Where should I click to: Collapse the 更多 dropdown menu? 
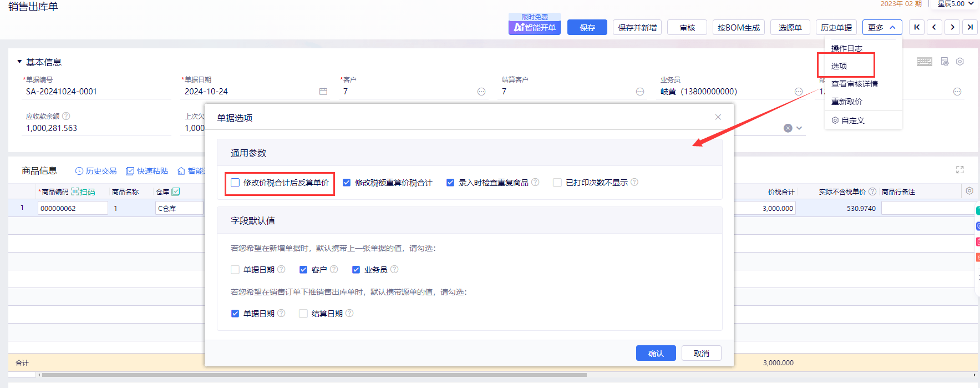[882, 27]
